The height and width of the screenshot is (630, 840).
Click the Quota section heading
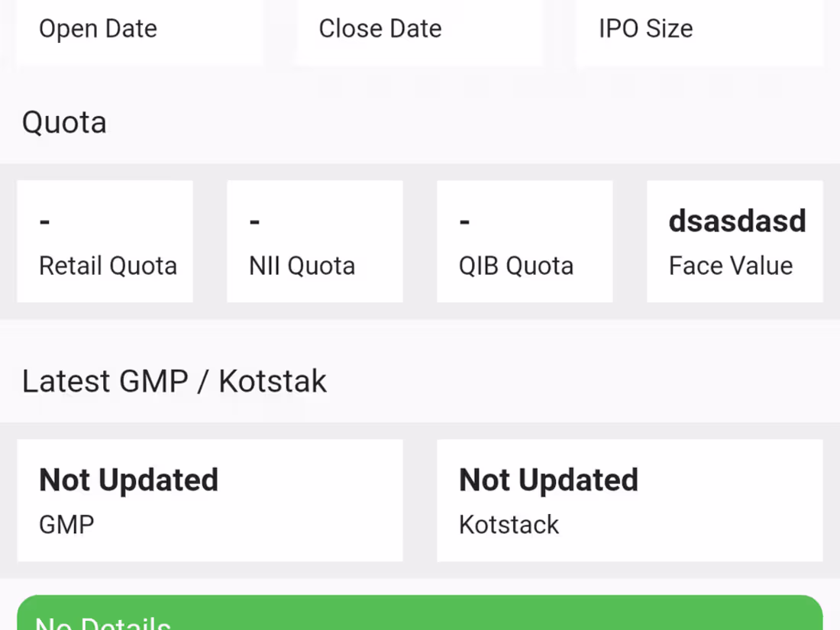point(64,122)
